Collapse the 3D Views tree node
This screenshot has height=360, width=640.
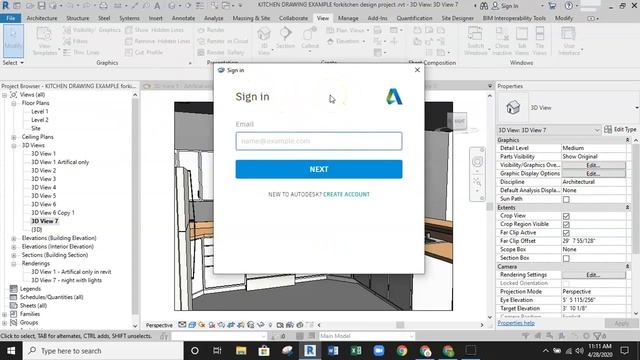click(13, 146)
